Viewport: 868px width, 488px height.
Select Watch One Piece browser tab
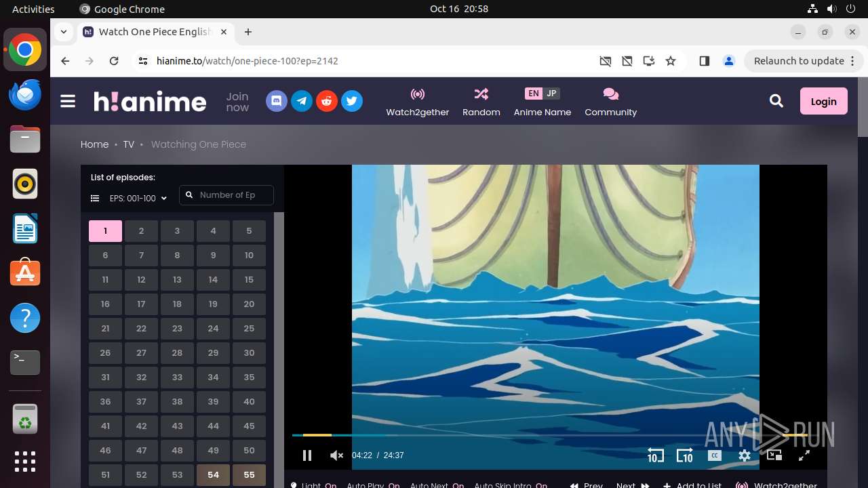(x=156, y=32)
